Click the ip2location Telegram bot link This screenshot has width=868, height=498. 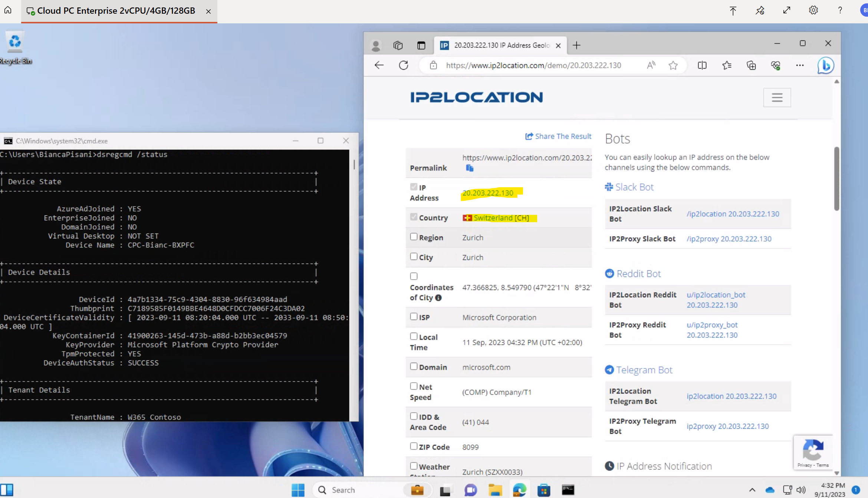point(731,396)
